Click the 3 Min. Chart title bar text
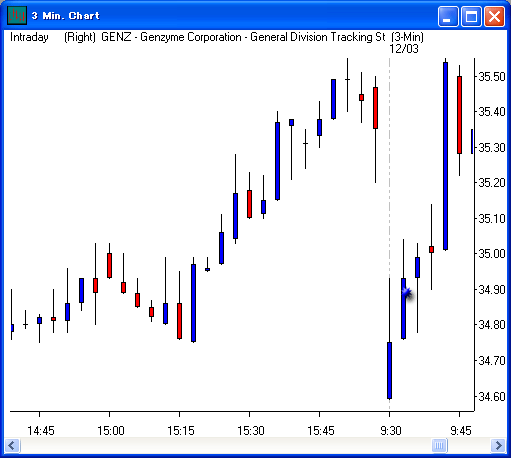This screenshot has width=511, height=458. 66,16
